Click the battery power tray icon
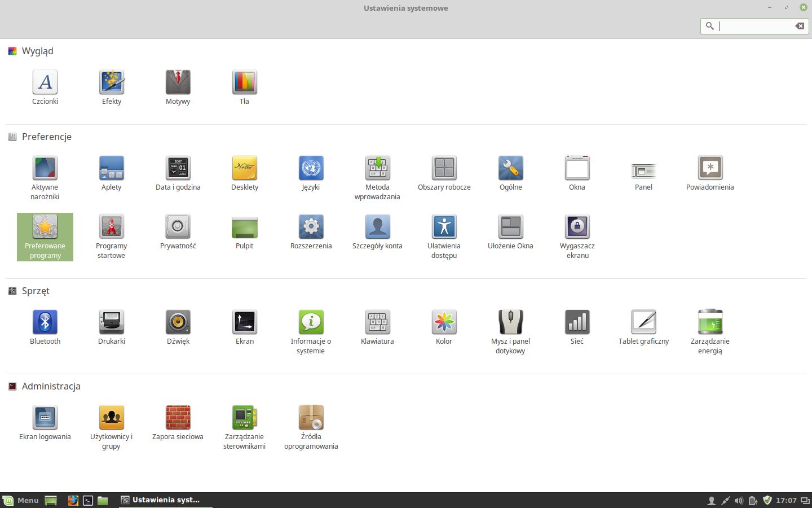The image size is (812, 508). (x=753, y=501)
